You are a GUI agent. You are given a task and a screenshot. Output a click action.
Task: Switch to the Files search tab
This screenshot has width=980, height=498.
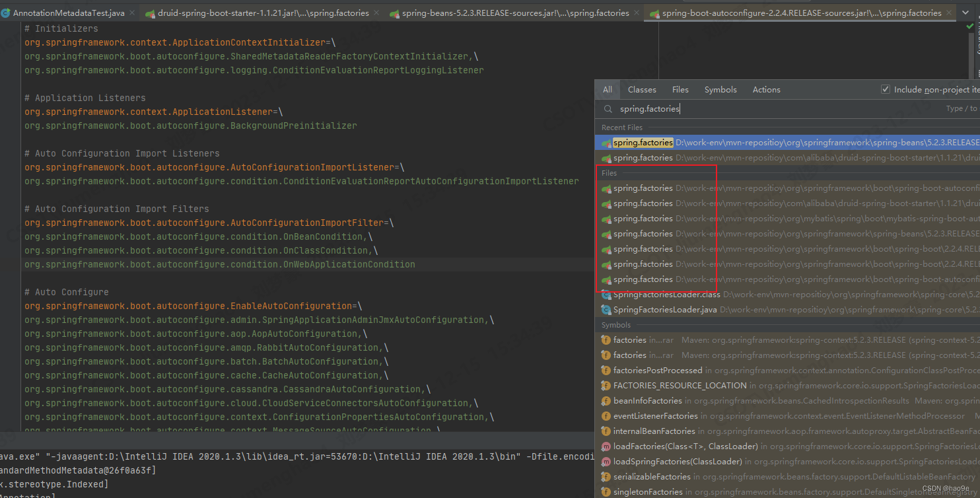(x=680, y=90)
